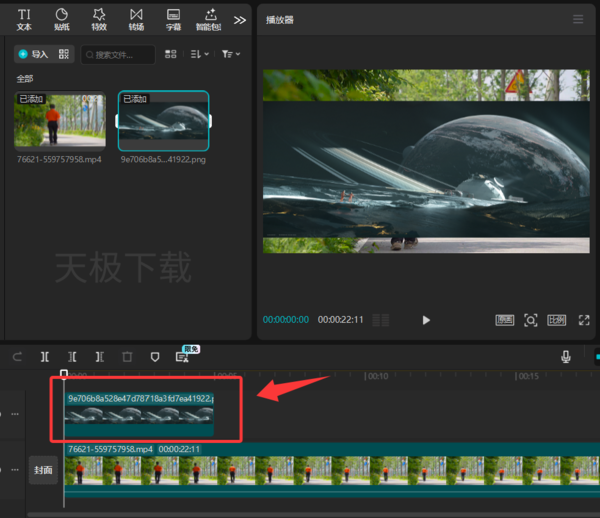The height and width of the screenshot is (518, 600).
Task: Click the QR code icon beside 导入
Action: click(x=64, y=54)
